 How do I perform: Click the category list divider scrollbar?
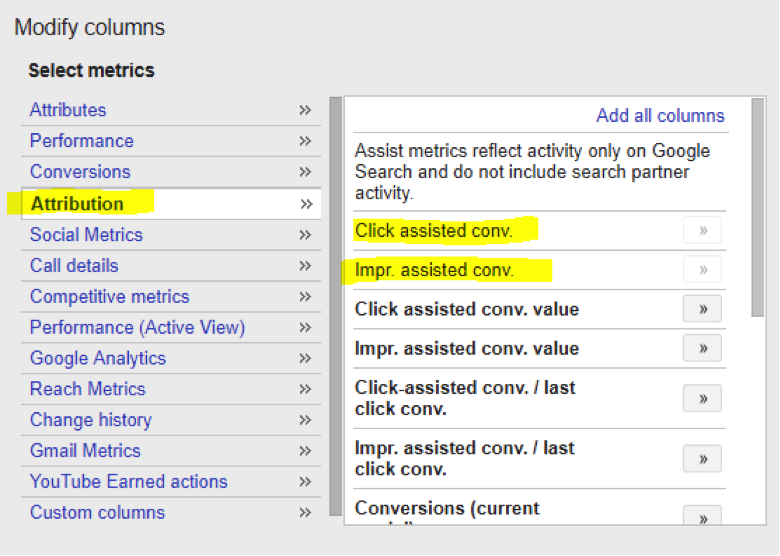pyautogui.click(x=335, y=300)
